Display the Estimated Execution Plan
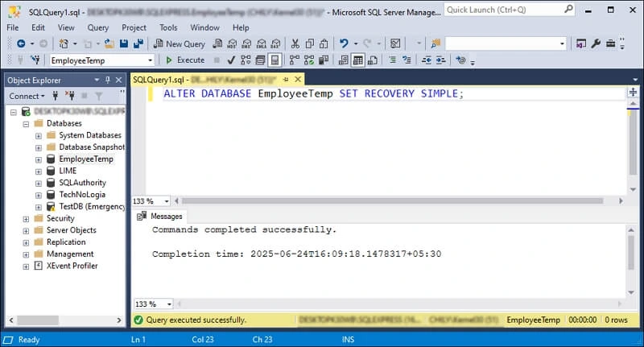The image size is (644, 347). pos(246,60)
